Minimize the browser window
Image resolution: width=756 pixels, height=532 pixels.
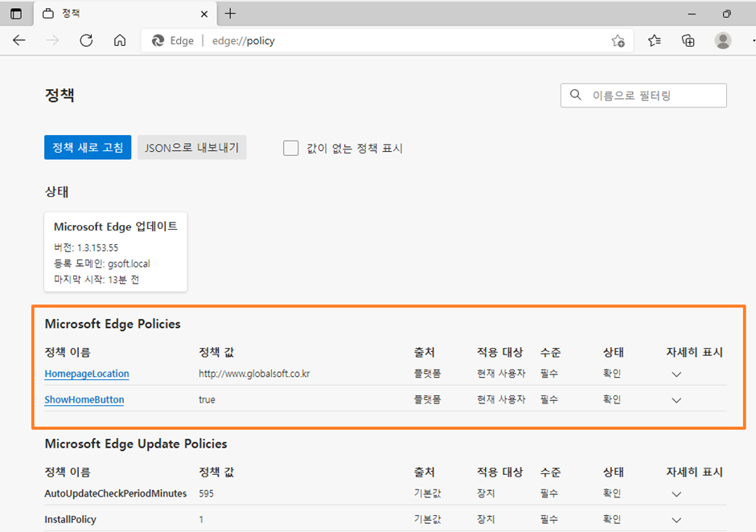[x=692, y=14]
